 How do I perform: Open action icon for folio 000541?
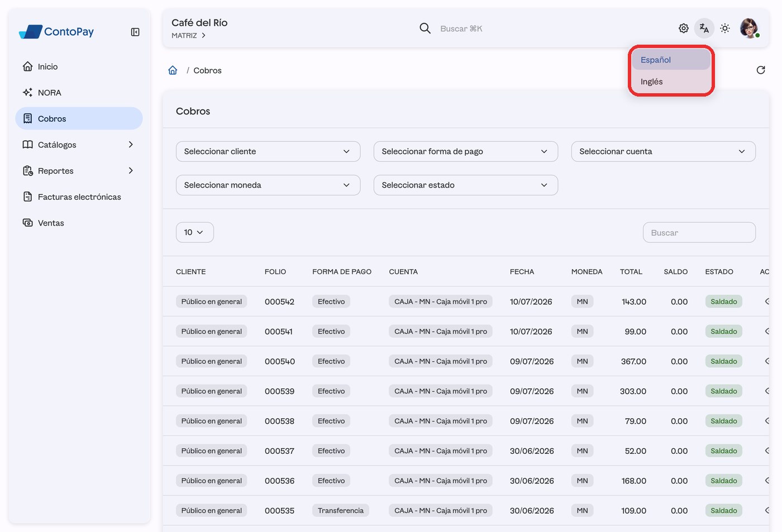[x=767, y=331]
